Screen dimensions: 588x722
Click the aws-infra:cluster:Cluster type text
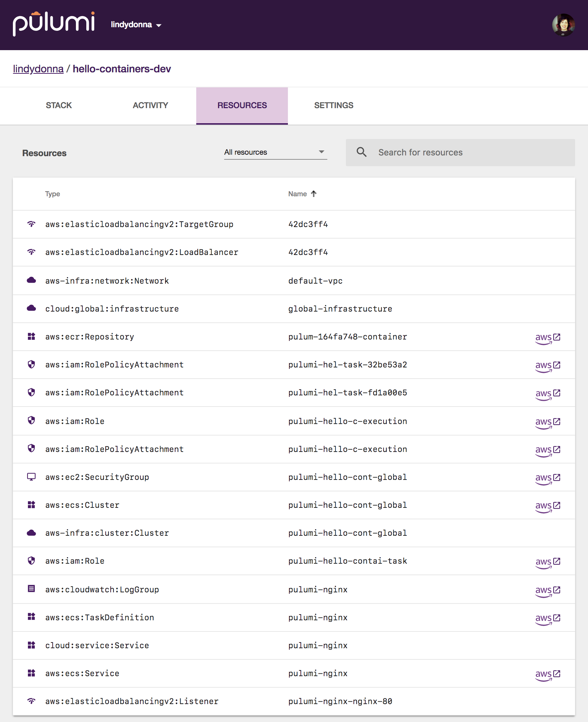pyautogui.click(x=107, y=533)
